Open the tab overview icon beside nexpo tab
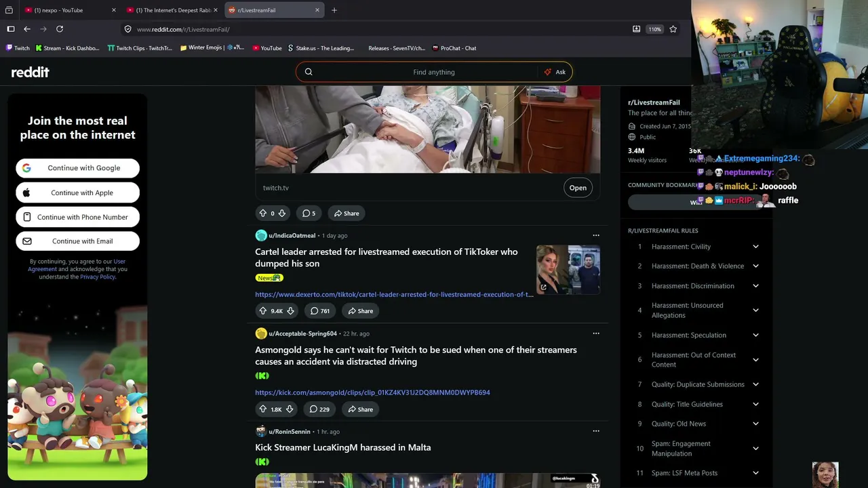868x488 pixels. (x=9, y=10)
